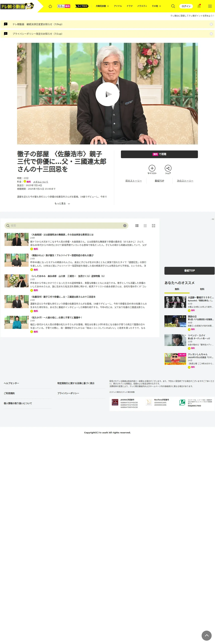The image size is (215, 644).
Task: Switch to the 有料 recommendations tab
Action: pos(202,289)
